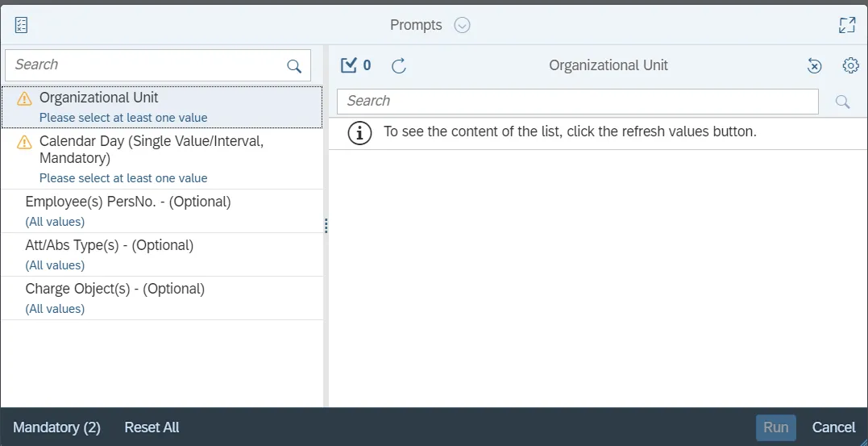Select the Employee(s) PersNo. optional prompt
This screenshot has width=868, height=446.
pos(161,210)
